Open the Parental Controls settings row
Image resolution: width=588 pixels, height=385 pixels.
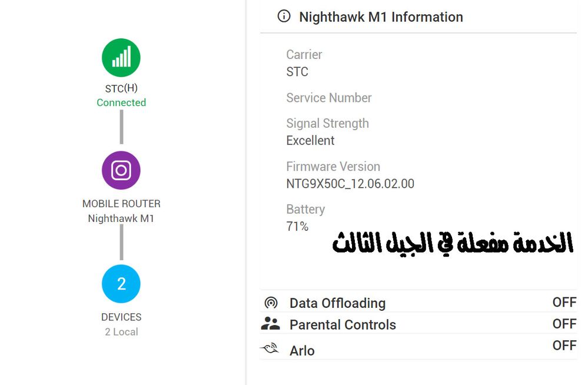pyautogui.click(x=343, y=324)
